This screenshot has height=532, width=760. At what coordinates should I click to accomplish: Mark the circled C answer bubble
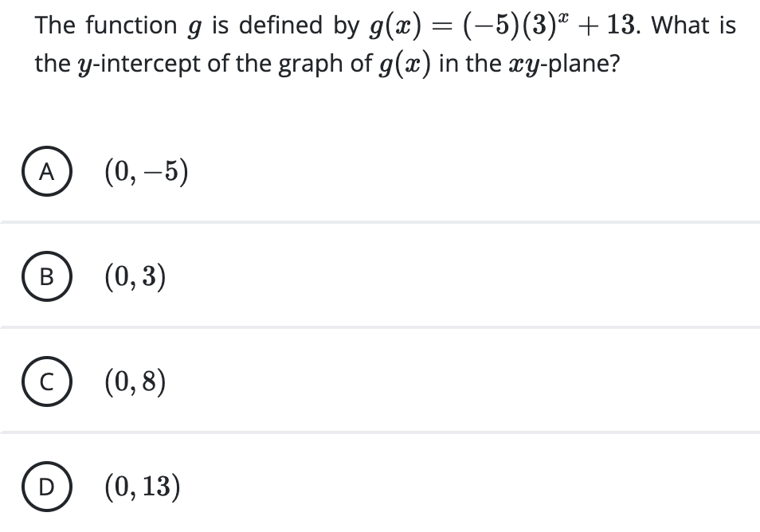click(x=46, y=381)
